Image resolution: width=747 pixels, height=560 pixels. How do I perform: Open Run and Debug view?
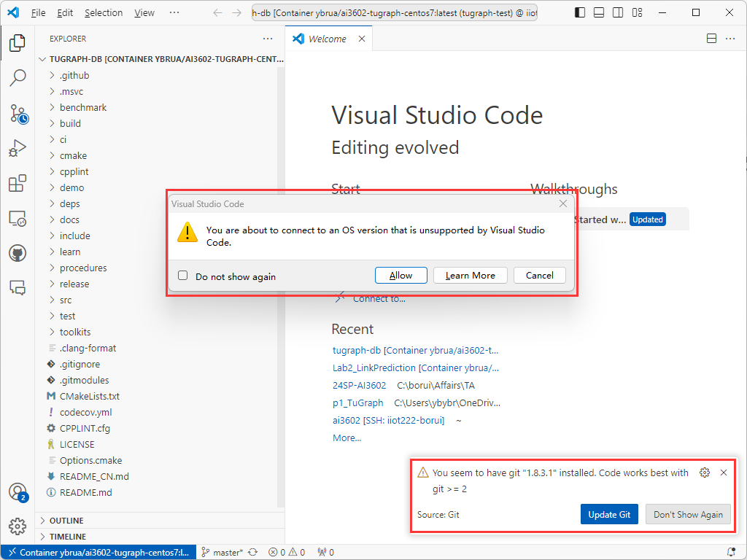click(18, 148)
